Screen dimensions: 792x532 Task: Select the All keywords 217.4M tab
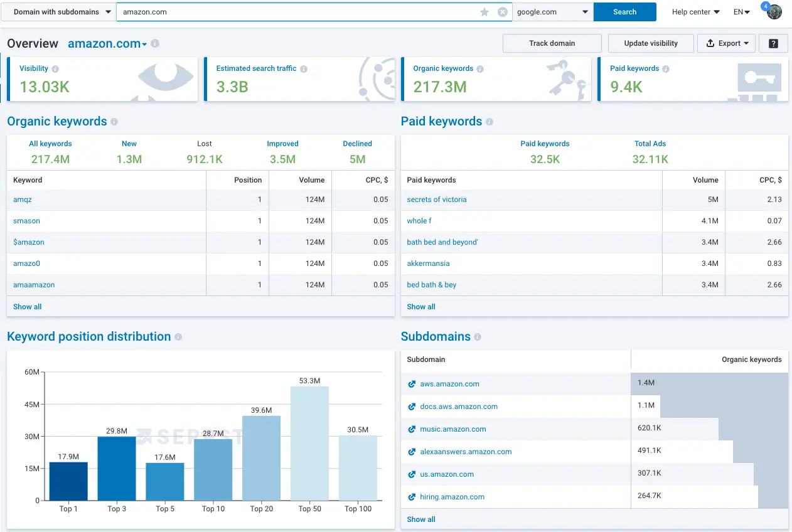click(50, 152)
